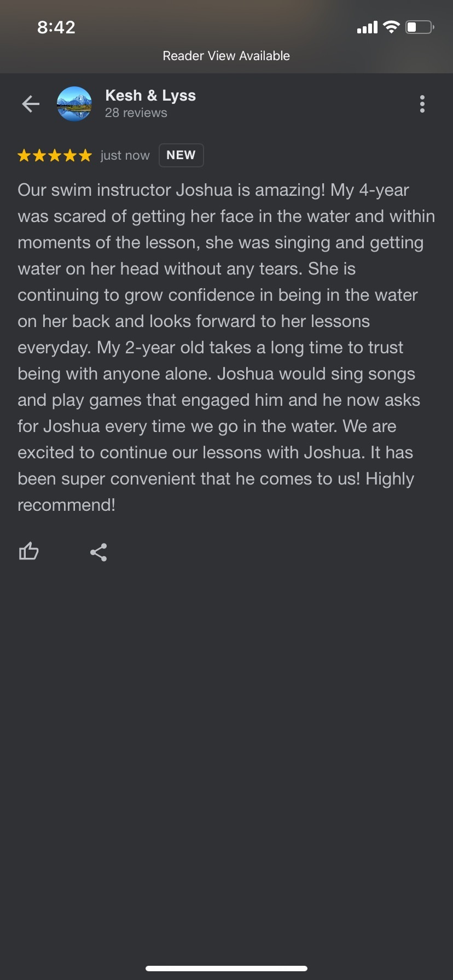453x980 pixels.
Task: Tap the home indicator bar
Action: (x=226, y=969)
